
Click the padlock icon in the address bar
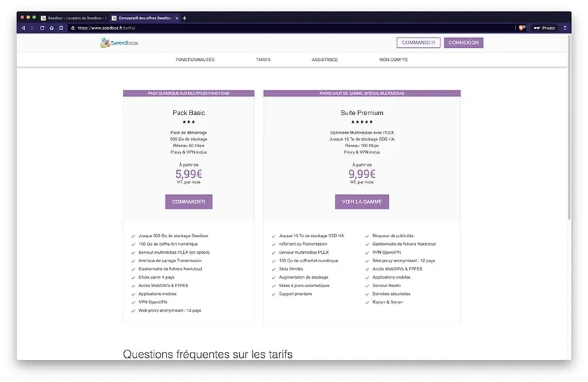click(73, 28)
